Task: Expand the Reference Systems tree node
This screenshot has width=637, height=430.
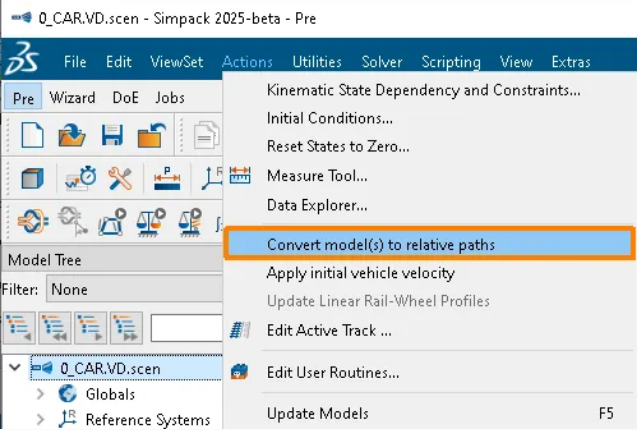Action: point(40,419)
